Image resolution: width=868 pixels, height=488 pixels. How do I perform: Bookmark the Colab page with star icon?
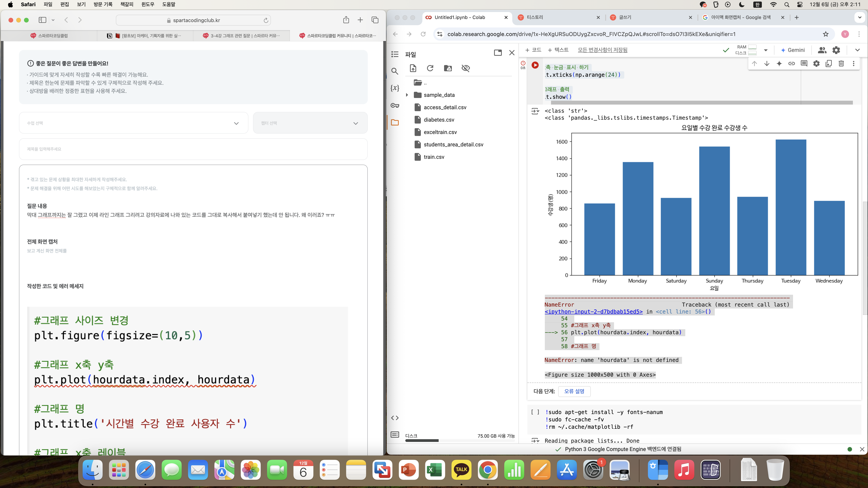click(825, 34)
